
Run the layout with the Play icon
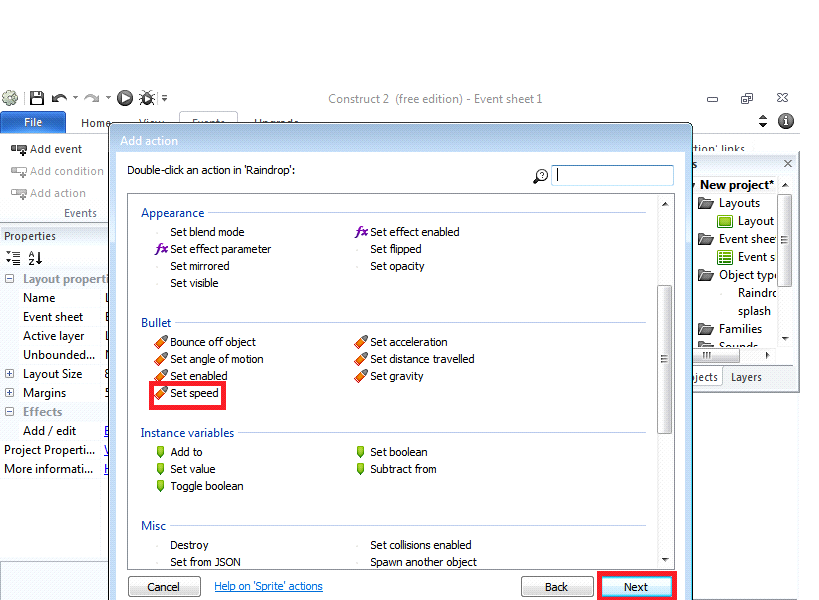pyautogui.click(x=125, y=98)
